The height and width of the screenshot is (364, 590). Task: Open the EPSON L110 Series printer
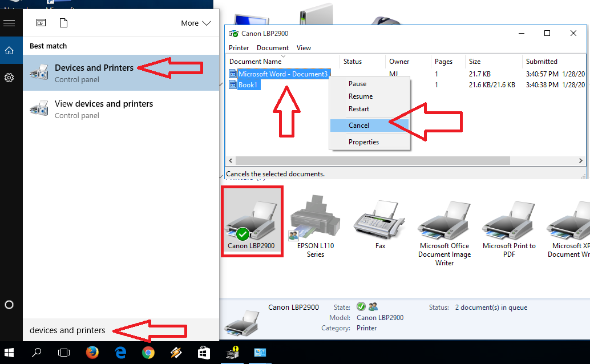click(314, 223)
